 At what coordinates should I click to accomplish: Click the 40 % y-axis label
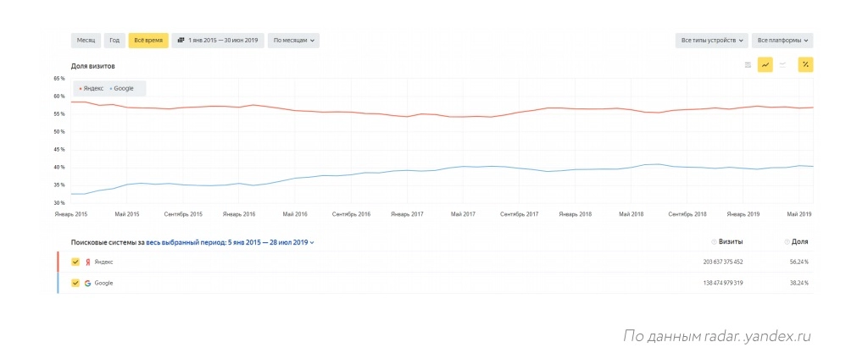(60, 168)
